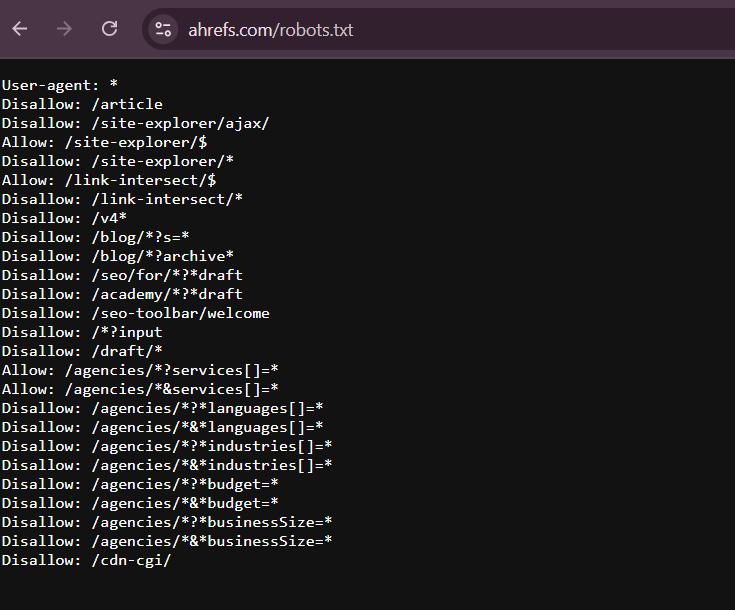This screenshot has width=735, height=610.
Task: Click the 'Disallow: /link-intersect/*' line
Action: [x=122, y=199]
